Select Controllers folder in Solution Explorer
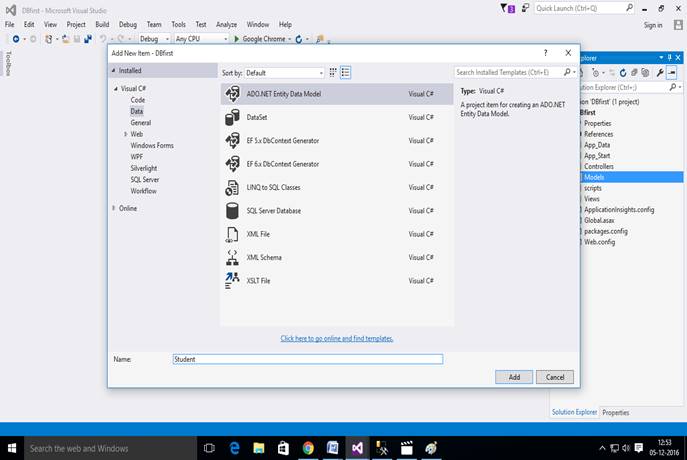The height and width of the screenshot is (460, 687). point(598,166)
